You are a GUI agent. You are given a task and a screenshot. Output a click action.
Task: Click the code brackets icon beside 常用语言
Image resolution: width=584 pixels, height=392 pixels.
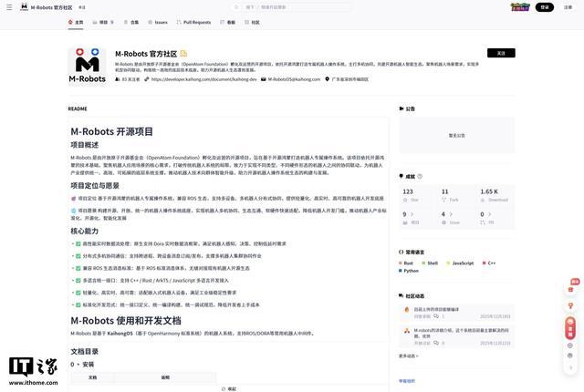pyautogui.click(x=401, y=252)
